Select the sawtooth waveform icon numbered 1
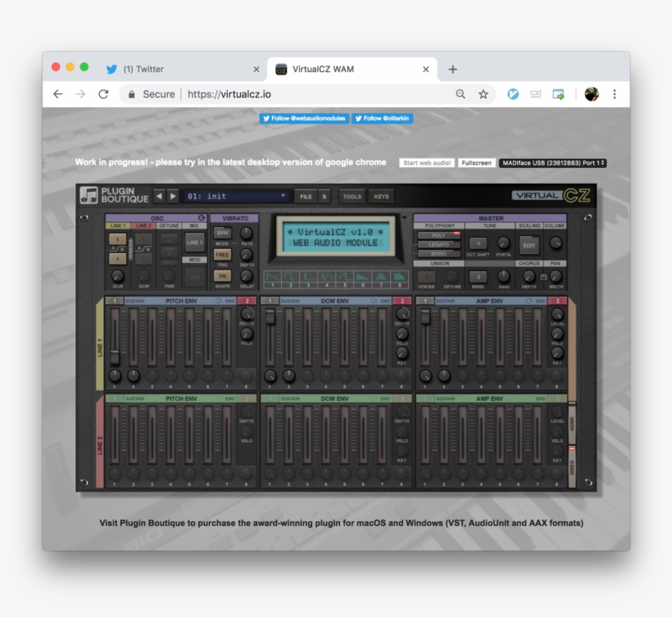This screenshot has height=617, width=672. pos(271,277)
